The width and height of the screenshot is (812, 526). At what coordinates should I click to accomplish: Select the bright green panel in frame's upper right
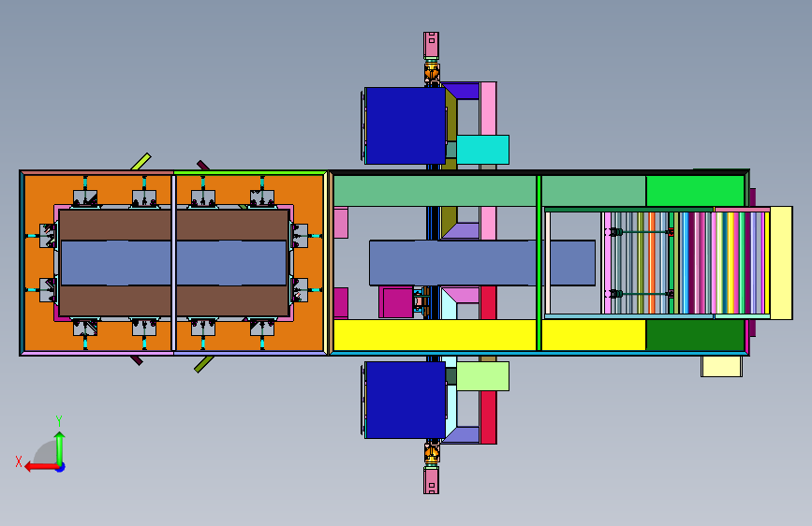(695, 191)
